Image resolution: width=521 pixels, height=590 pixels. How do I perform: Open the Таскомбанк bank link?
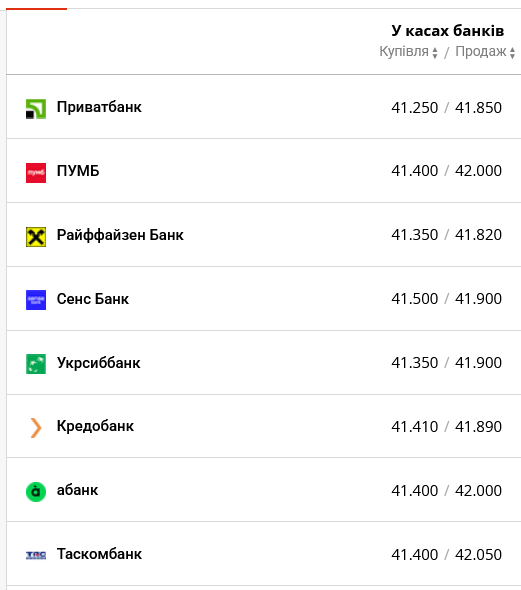(99, 554)
